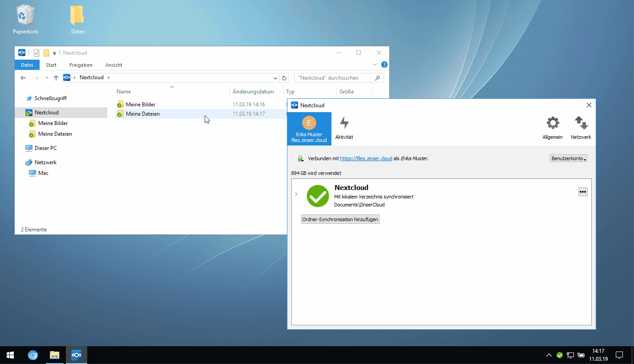Switch to the Ansicht ribbon tab
This screenshot has width=634, height=364.
(114, 65)
